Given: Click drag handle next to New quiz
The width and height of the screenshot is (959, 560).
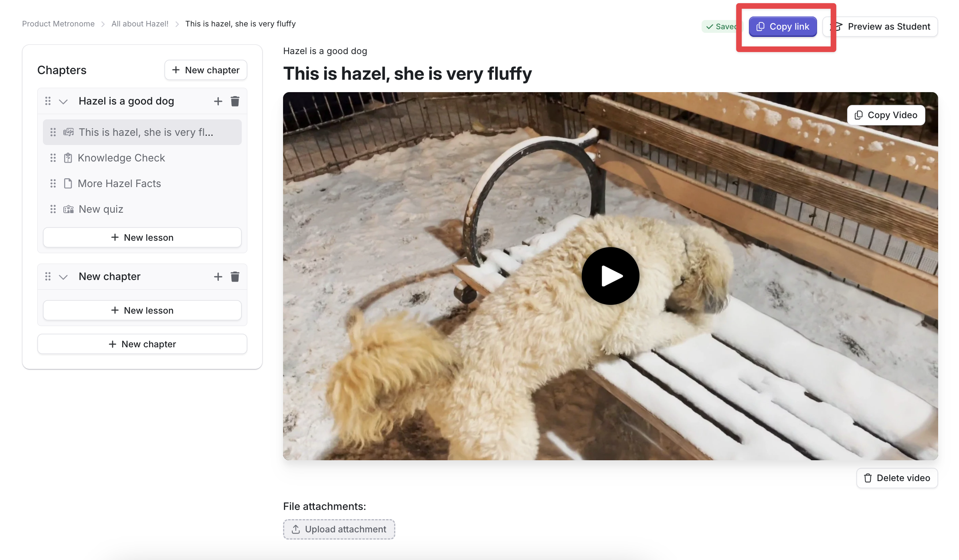Looking at the screenshot, I should coord(53,209).
